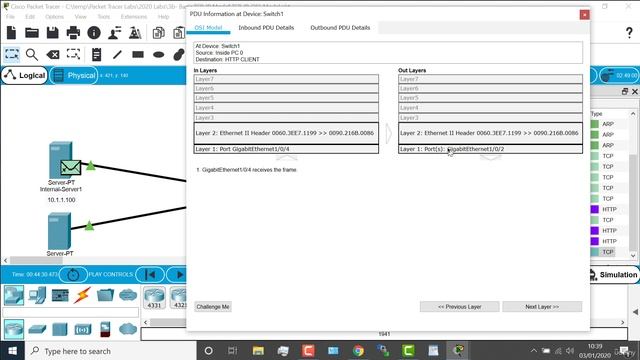
Task: Select the WAN Emulation cloud subcategory
Action: (128, 329)
